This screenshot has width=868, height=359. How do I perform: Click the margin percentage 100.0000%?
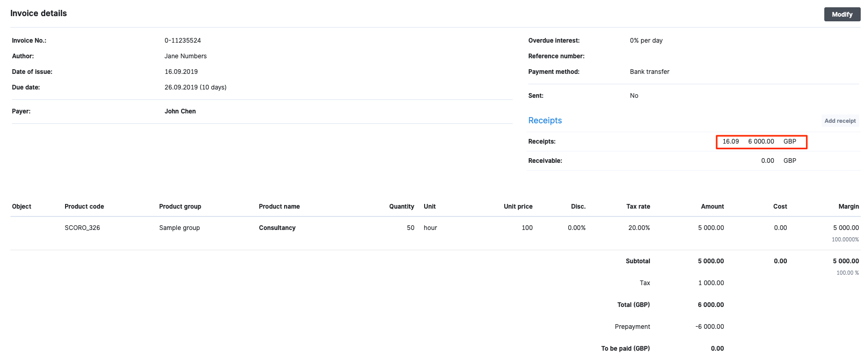[845, 240]
